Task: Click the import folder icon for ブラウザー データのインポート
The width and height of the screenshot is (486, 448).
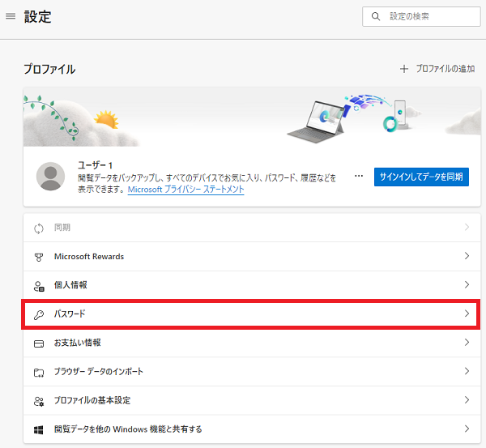Action: pos(39,373)
